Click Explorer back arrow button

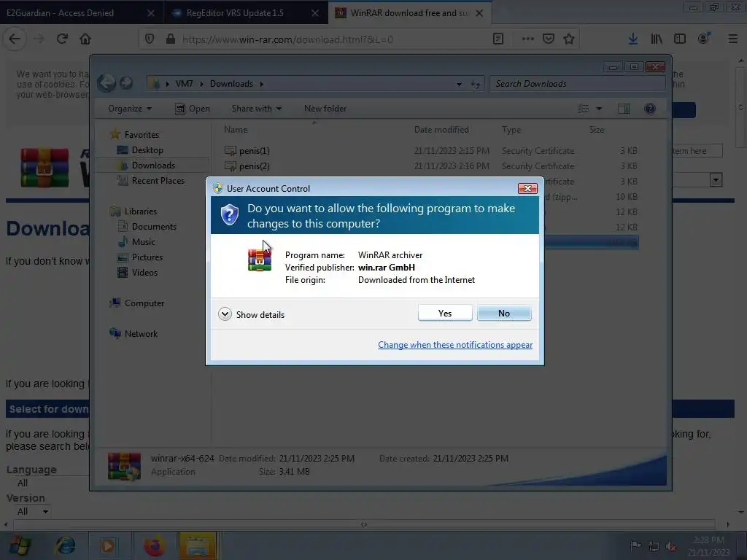[107, 83]
